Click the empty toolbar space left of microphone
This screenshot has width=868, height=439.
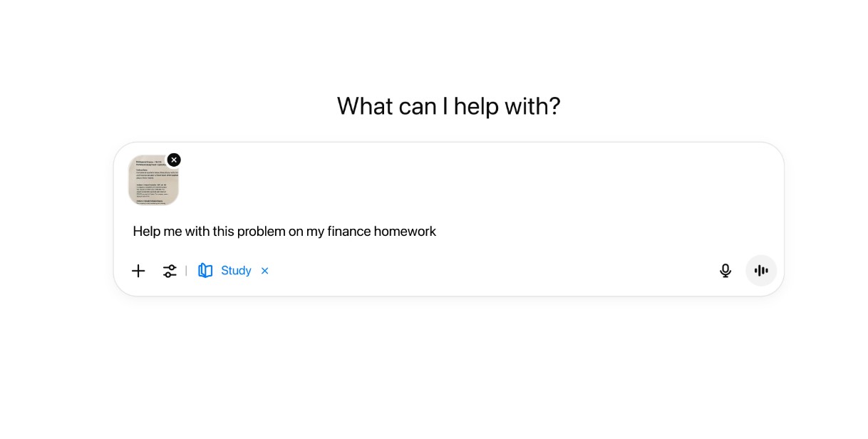(x=499, y=271)
